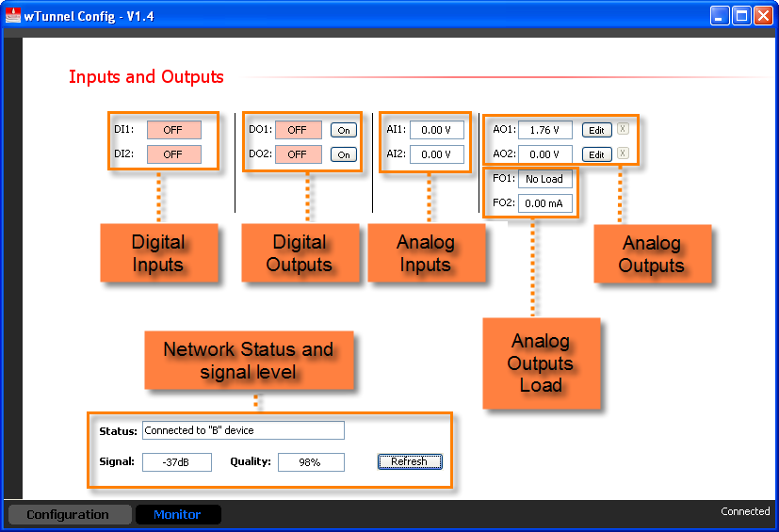Click the DI1 OFF status indicator

click(173, 130)
